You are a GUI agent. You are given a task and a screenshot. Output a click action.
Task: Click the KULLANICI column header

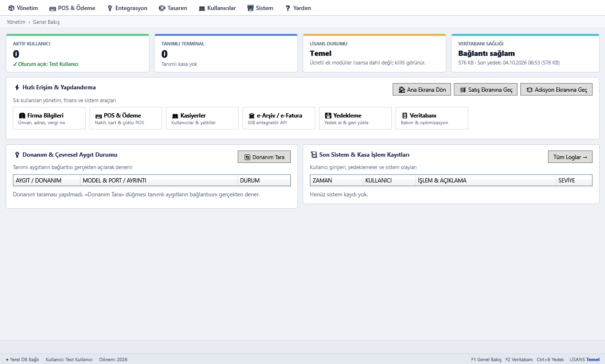tap(389, 181)
